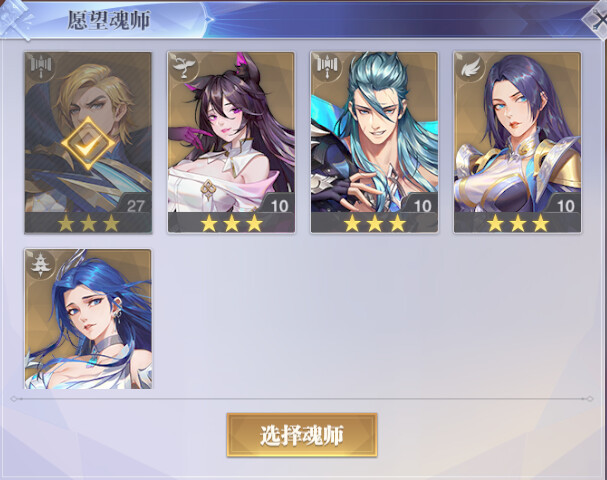The height and width of the screenshot is (480, 607).
Task: Click the tree emblem on the blue-haired woman card
Action: click(41, 264)
